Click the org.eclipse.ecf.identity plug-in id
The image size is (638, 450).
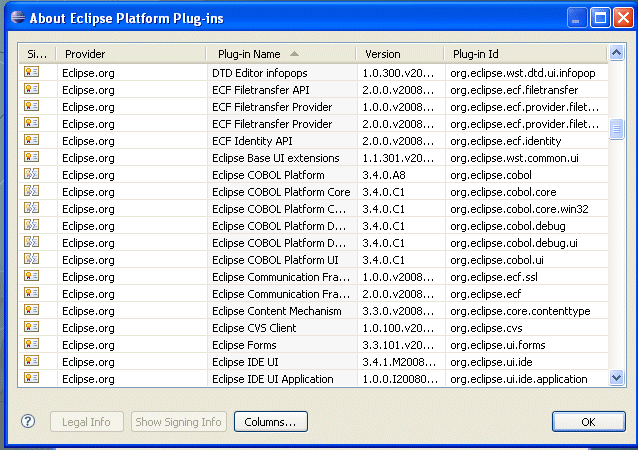click(x=505, y=141)
